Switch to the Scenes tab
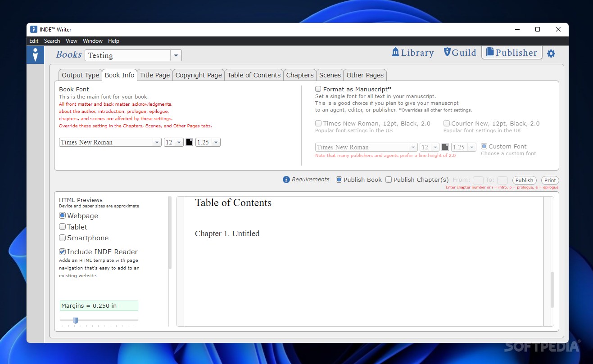The width and height of the screenshot is (593, 364). point(330,75)
